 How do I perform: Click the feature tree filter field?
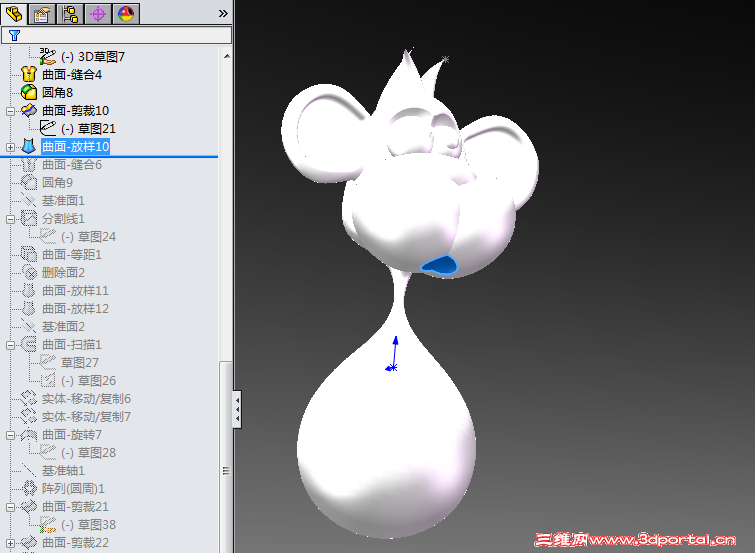116,35
